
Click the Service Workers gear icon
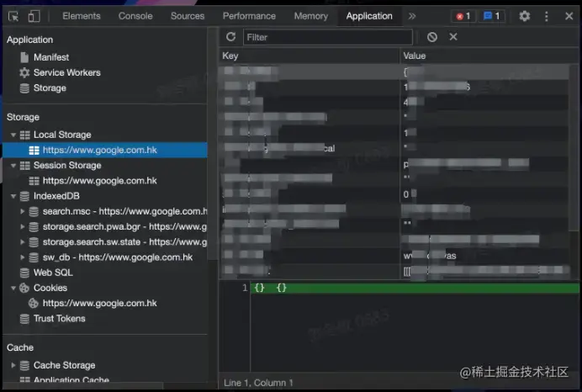(24, 72)
